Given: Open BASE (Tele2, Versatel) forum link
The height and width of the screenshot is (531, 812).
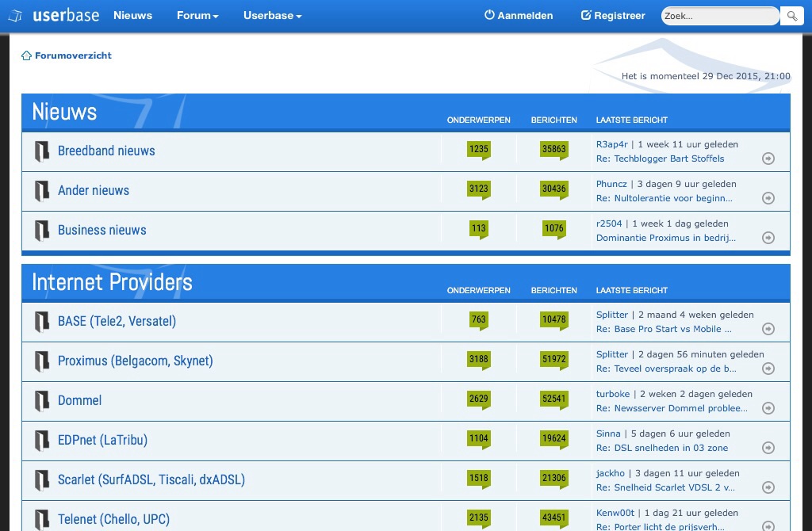Looking at the screenshot, I should 117,321.
